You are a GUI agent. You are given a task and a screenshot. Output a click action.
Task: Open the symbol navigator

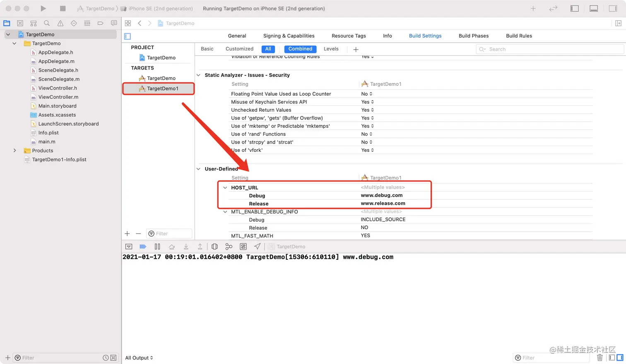(x=34, y=23)
